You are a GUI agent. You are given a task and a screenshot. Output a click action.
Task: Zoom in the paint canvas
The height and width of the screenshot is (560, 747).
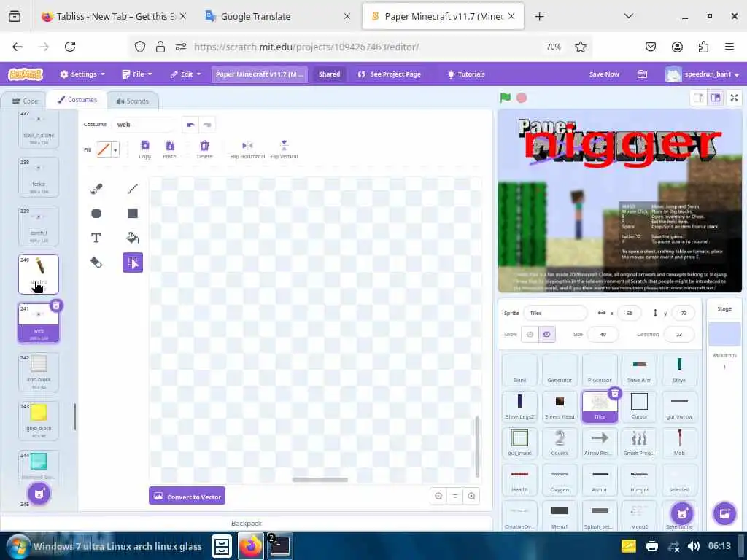471,496
